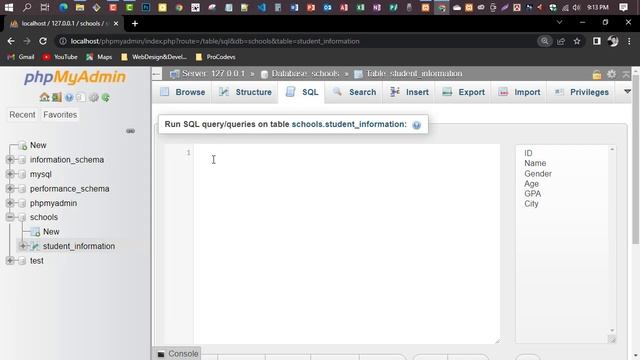Expand the phpmyadmin database node

click(10, 203)
